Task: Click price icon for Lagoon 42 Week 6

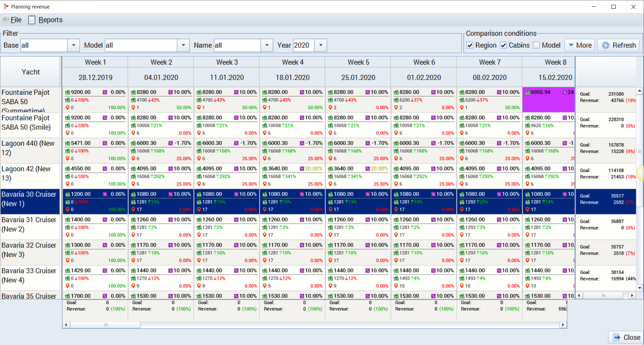Action: (x=396, y=169)
